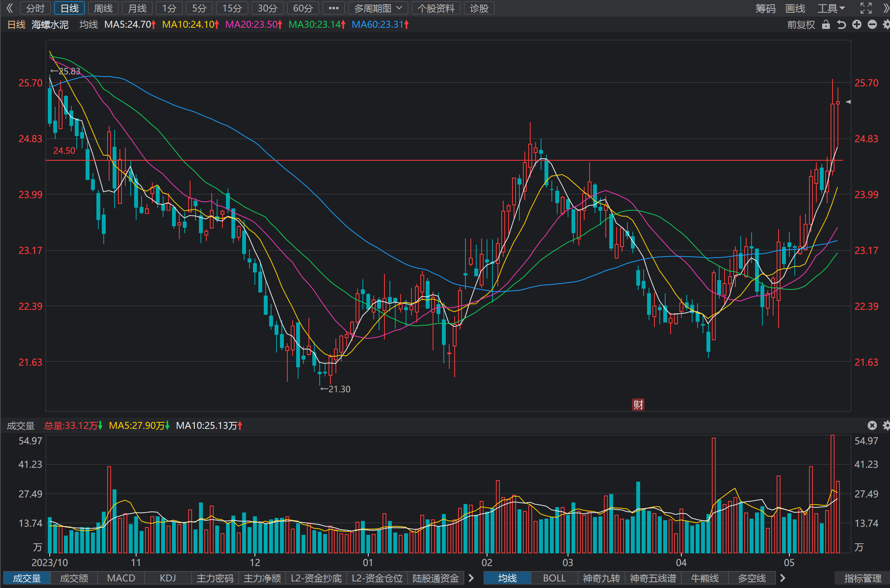Click the undo/reset arrow icon
The width and height of the screenshot is (890, 588).
841,25
